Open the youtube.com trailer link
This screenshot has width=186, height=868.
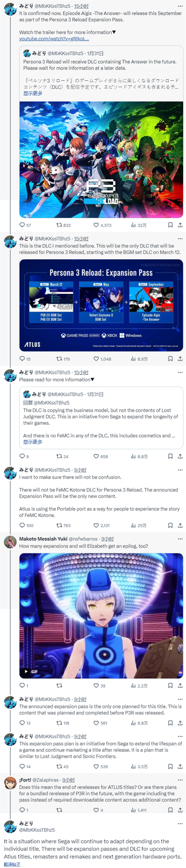(54, 39)
